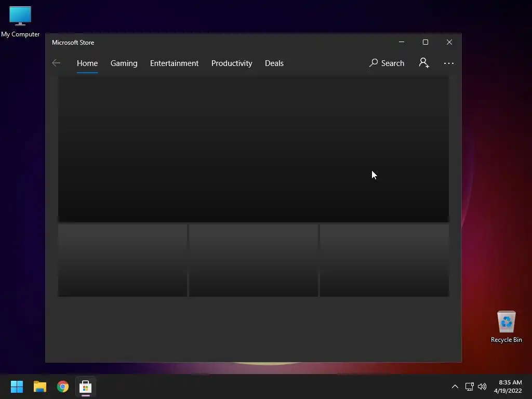Go back with the Store back arrow
This screenshot has width=532, height=399.
[56, 63]
